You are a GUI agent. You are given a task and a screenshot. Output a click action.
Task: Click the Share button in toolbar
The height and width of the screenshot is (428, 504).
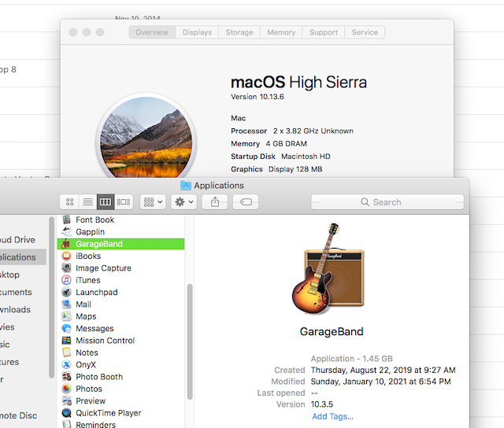(x=215, y=202)
